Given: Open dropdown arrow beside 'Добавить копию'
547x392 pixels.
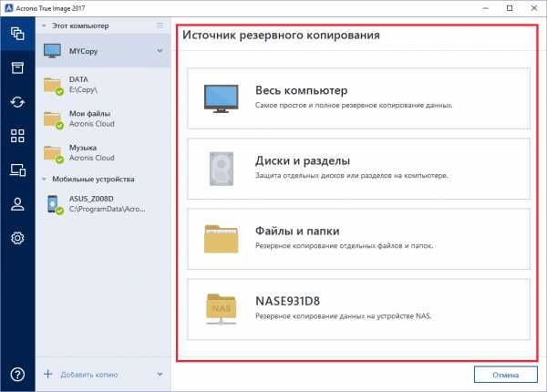Looking at the screenshot, I should 160,374.
